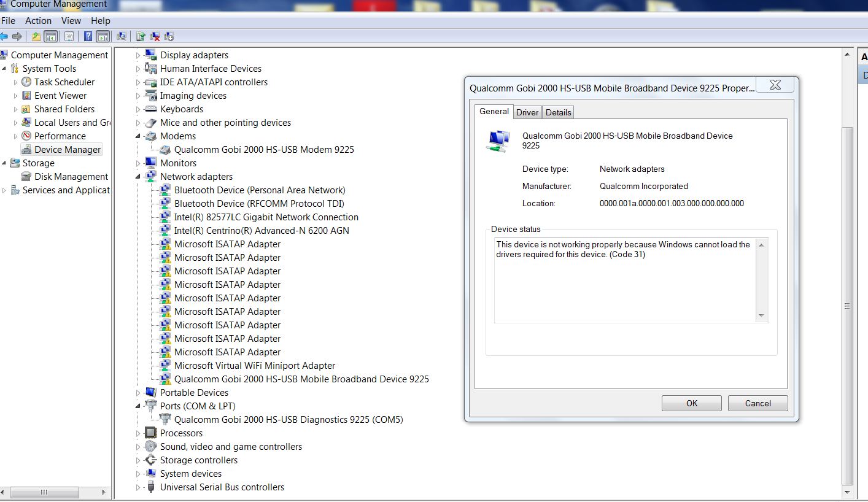This screenshot has height=502, width=868.
Task: Select Qualcomm Gobi 2000 Mobile Broadband Device 9225 in tree
Action: (x=301, y=379)
